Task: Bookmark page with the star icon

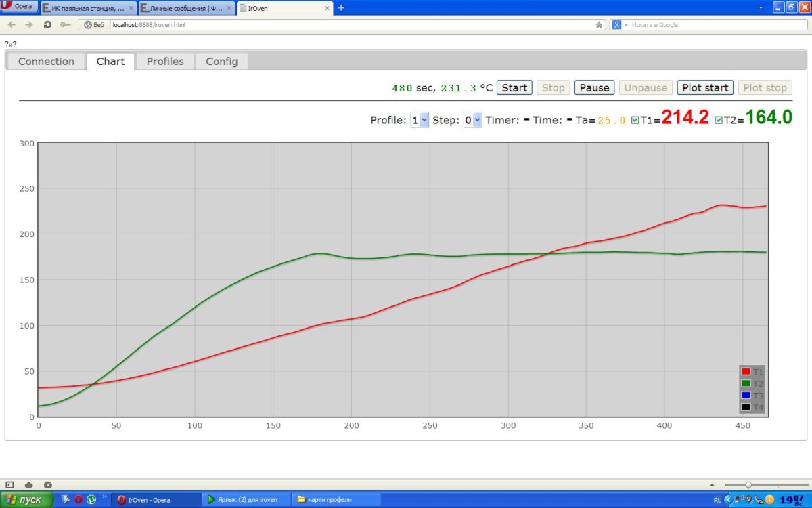Action: (599, 25)
